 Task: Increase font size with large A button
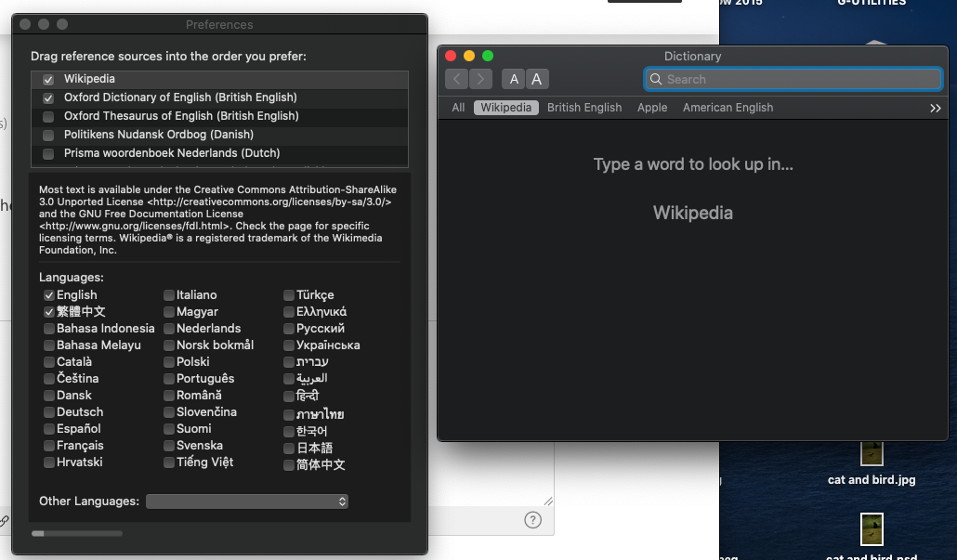(x=536, y=79)
